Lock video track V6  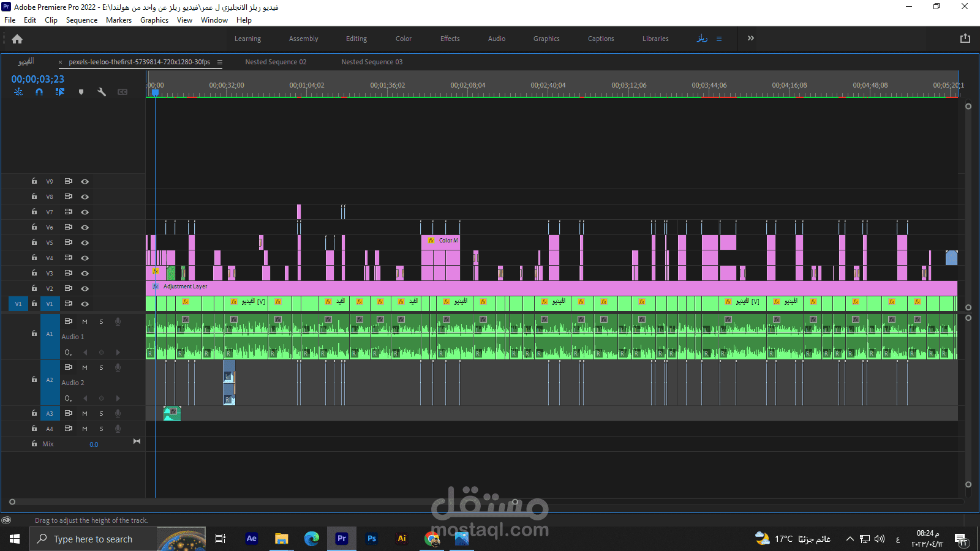pyautogui.click(x=34, y=227)
